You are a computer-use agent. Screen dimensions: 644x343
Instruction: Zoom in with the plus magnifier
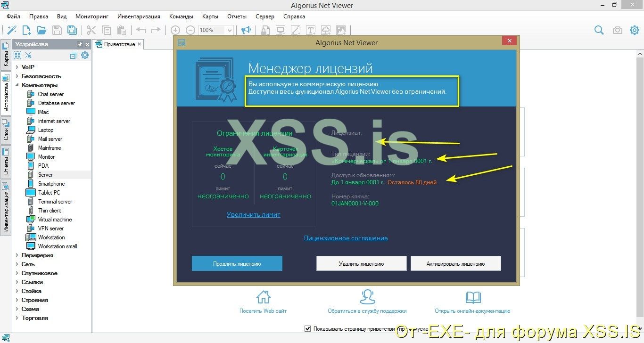pos(175,30)
